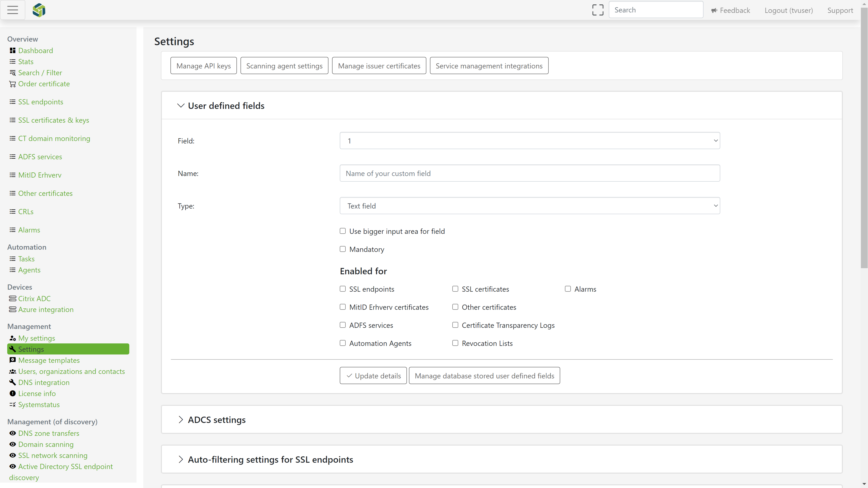
Task: Click the My settings person-gear icon
Action: 12,338
